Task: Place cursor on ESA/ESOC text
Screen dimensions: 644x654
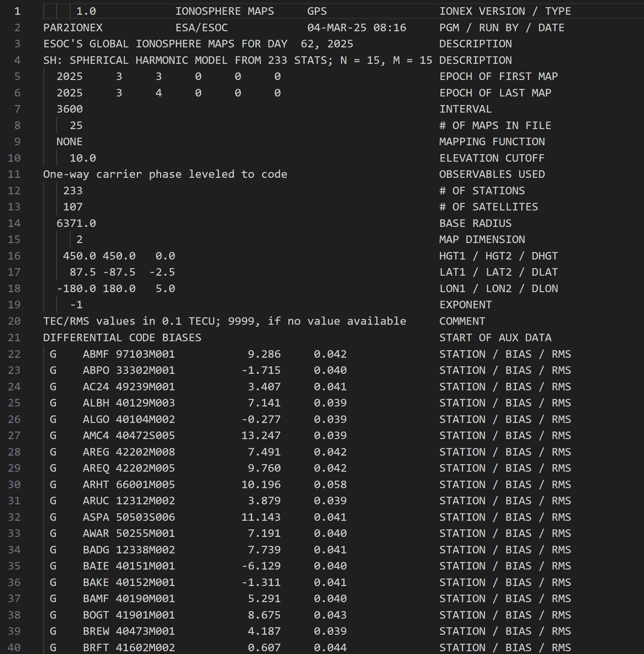Action: (201, 27)
